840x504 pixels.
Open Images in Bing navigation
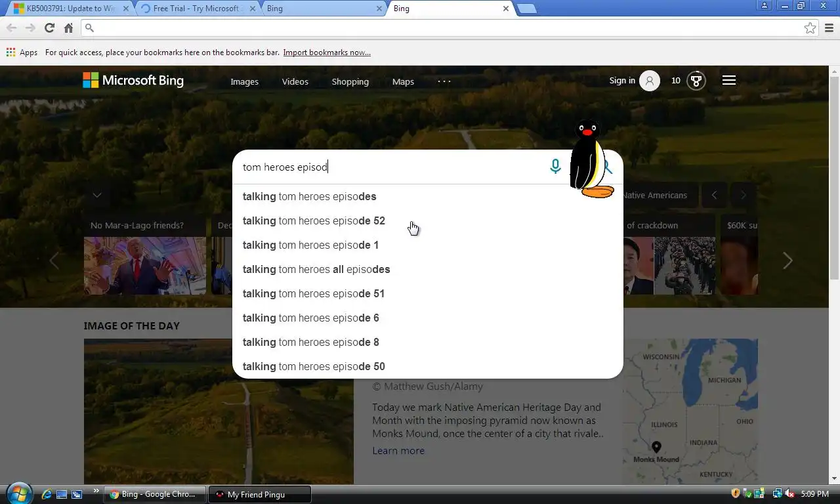click(x=244, y=81)
